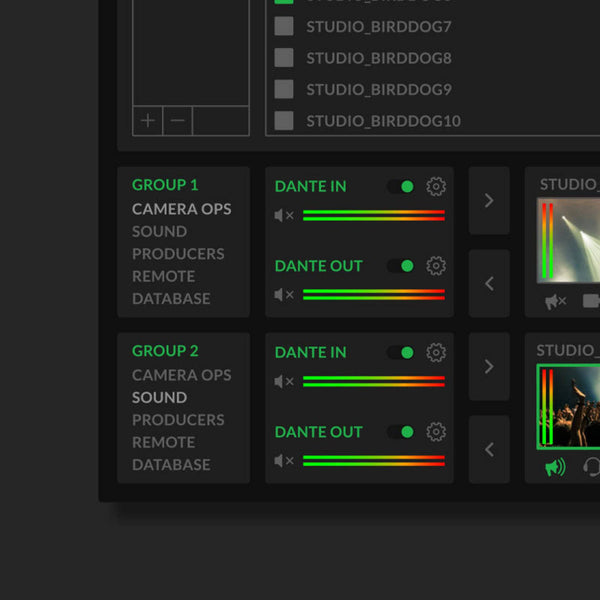Click the Group 2 DANTE IN label

[311, 352]
